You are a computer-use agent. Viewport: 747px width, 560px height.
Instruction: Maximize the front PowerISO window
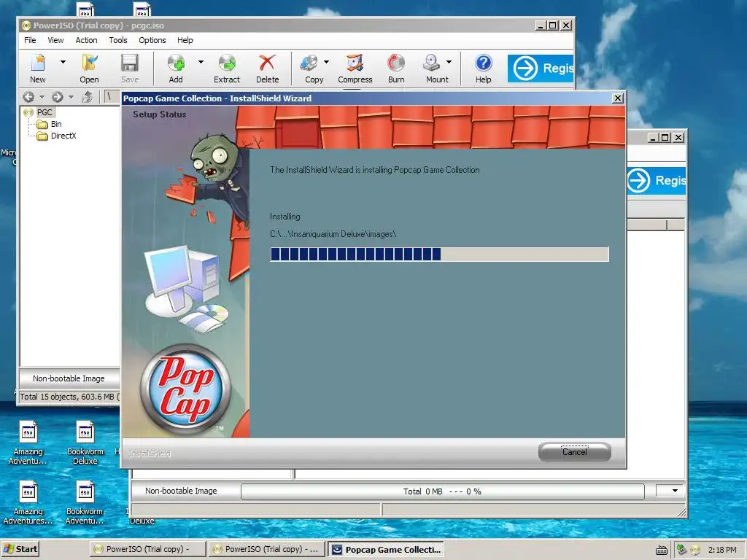pyautogui.click(x=553, y=26)
